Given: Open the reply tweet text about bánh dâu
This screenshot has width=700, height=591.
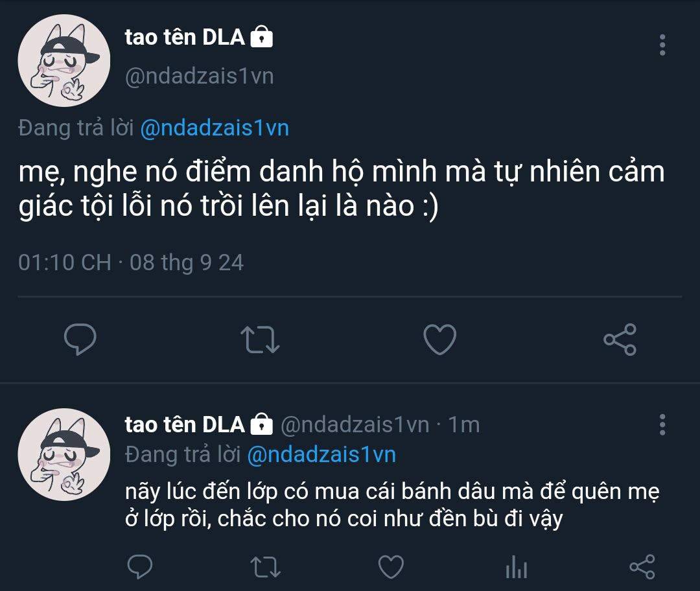Looking at the screenshot, I should click(392, 505).
